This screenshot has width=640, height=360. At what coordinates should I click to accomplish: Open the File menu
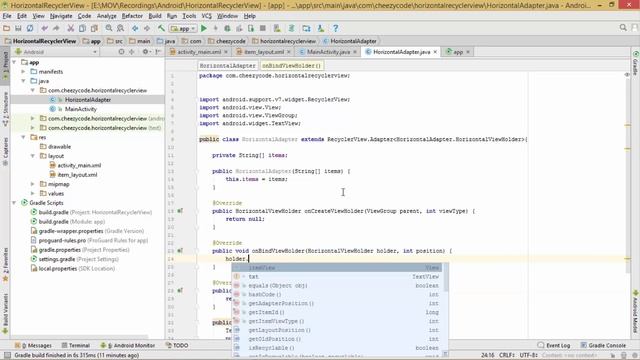point(7,16)
